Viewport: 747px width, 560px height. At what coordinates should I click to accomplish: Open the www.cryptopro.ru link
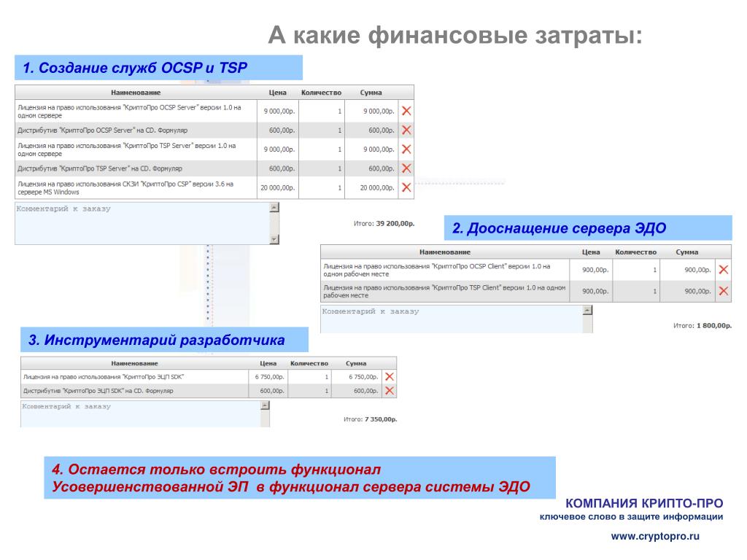click(x=655, y=536)
